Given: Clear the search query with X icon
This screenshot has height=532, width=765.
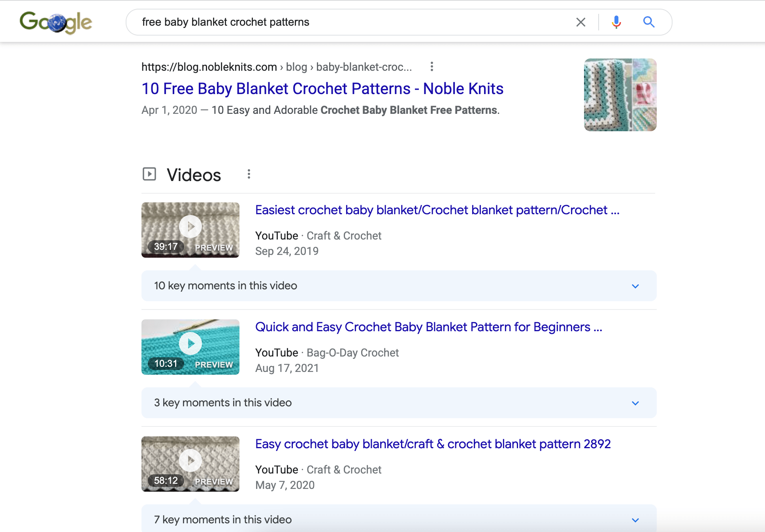Looking at the screenshot, I should [x=580, y=22].
